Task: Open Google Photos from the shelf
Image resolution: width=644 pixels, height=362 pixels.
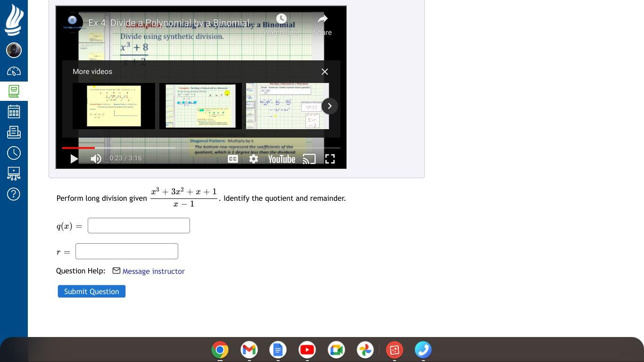Action: 365,350
